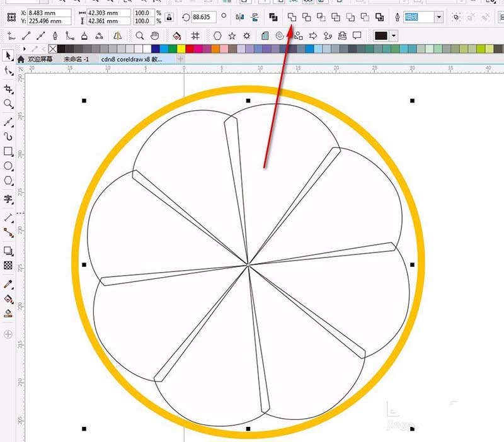
Task: Open the black color swatch dropdown arrow
Action: [x=394, y=36]
